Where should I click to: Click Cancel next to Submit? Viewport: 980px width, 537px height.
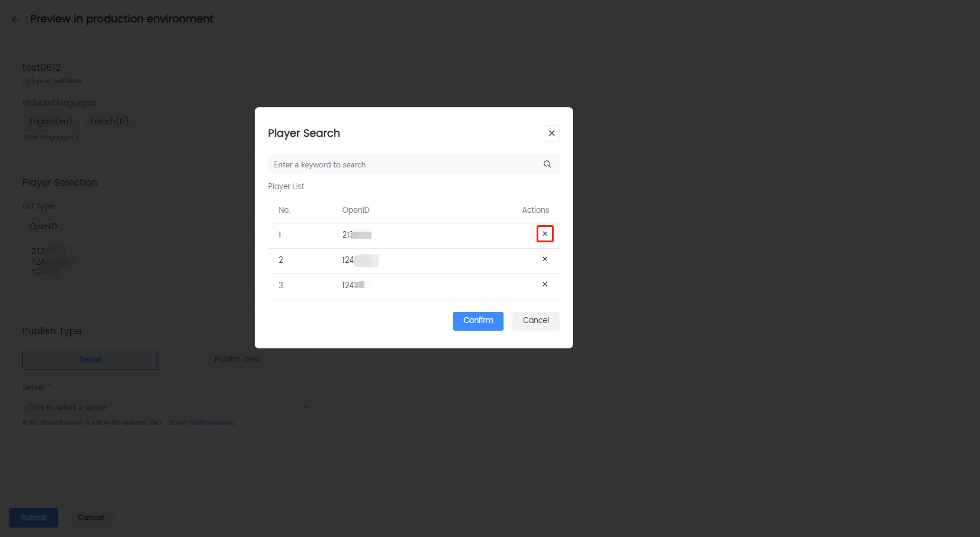point(91,518)
